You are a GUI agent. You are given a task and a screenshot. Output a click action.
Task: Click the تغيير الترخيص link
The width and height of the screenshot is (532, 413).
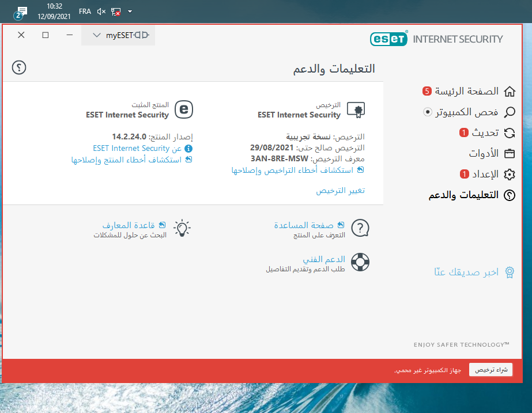pyautogui.click(x=341, y=191)
